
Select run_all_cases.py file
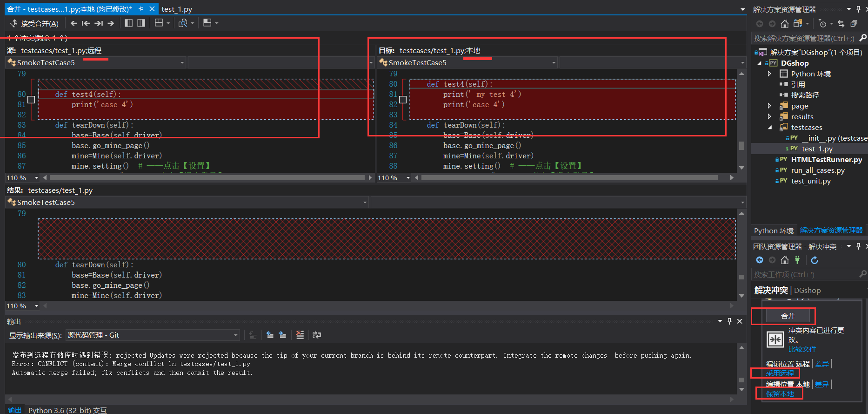point(817,170)
